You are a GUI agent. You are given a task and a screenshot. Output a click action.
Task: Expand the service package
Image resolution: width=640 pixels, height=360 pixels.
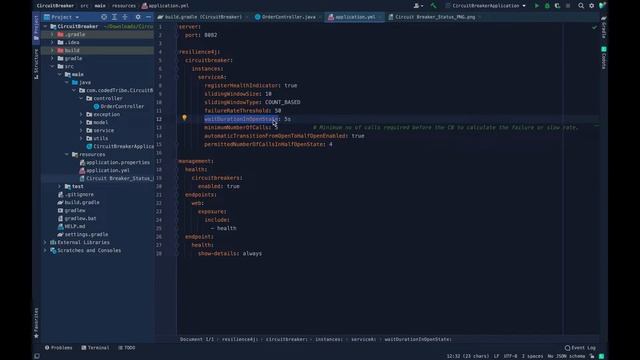point(81,130)
